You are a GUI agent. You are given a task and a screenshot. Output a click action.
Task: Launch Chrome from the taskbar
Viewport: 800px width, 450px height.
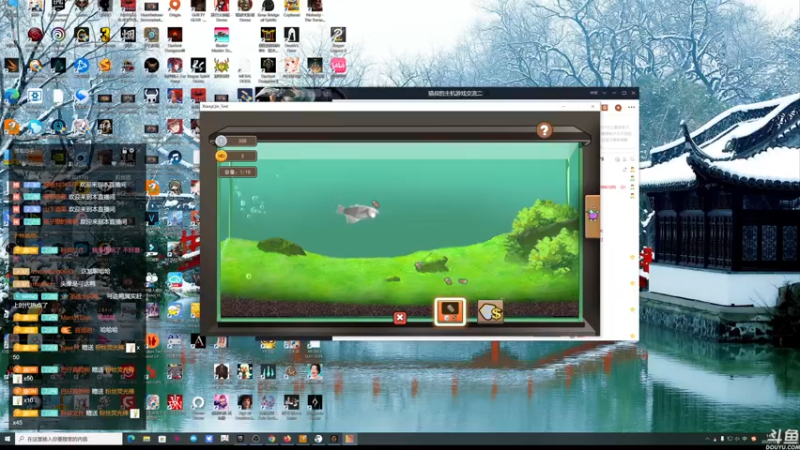click(271, 439)
